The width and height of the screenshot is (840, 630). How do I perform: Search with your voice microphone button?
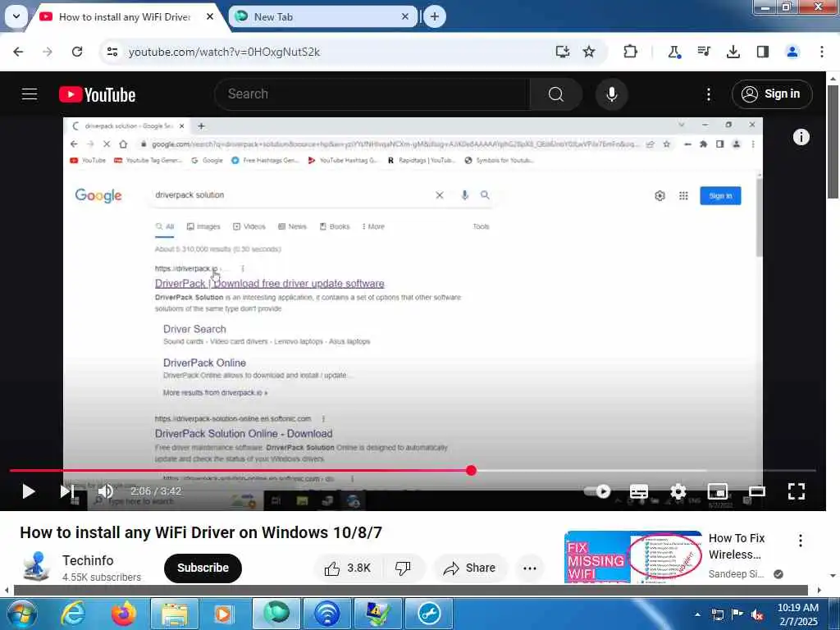pos(611,94)
